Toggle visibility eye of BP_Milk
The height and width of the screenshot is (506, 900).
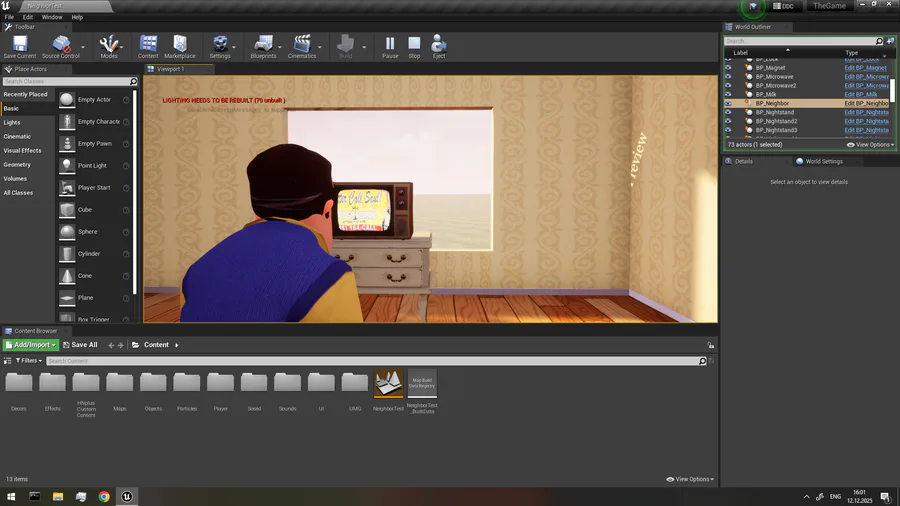(728, 94)
